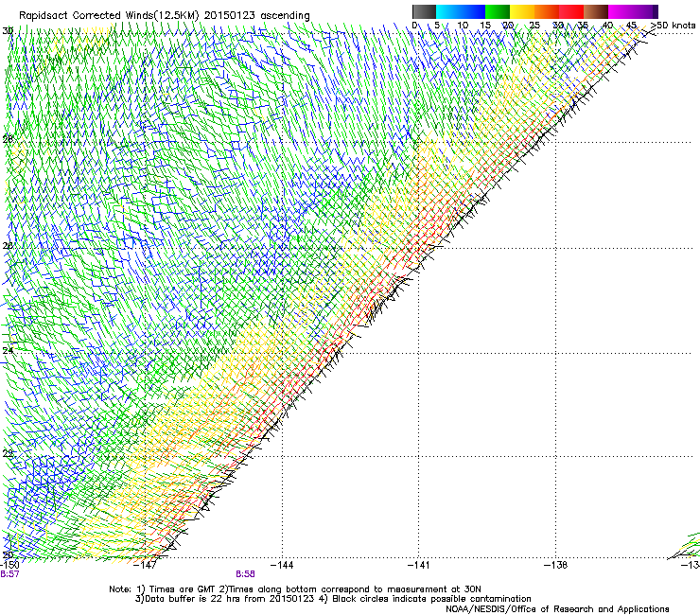Click the longitude axis label '-138'
Screen dimensions: 700x615
click(x=556, y=565)
